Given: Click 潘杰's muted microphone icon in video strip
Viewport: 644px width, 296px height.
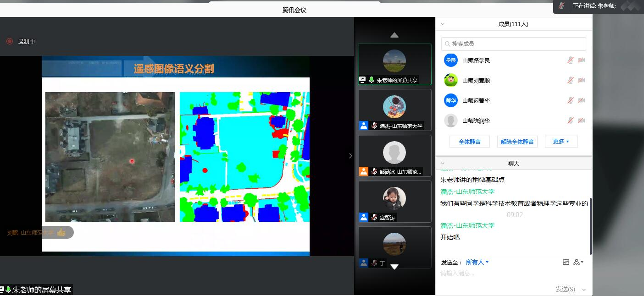Looking at the screenshot, I should tap(374, 126).
